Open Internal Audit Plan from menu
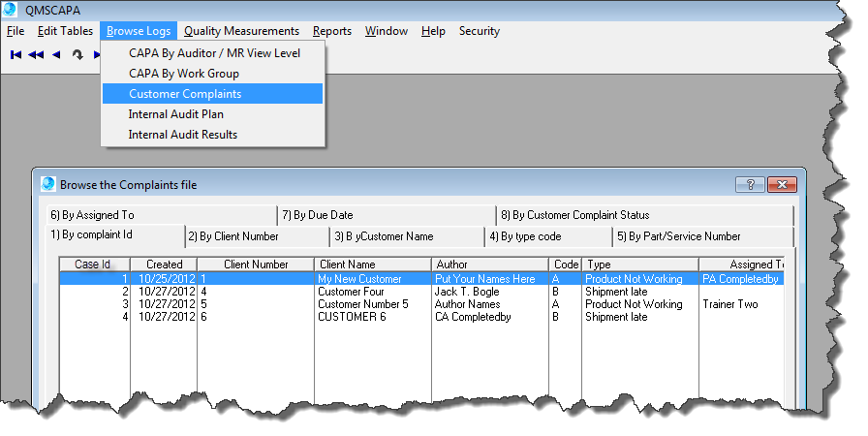This screenshot has width=868, height=436. (175, 114)
